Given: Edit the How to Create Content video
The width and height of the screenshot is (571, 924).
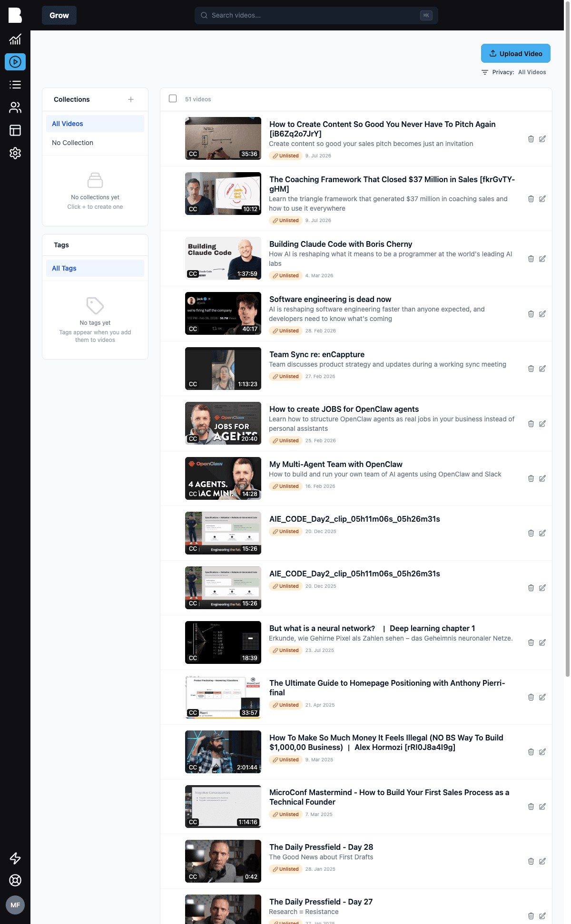Looking at the screenshot, I should (x=542, y=139).
